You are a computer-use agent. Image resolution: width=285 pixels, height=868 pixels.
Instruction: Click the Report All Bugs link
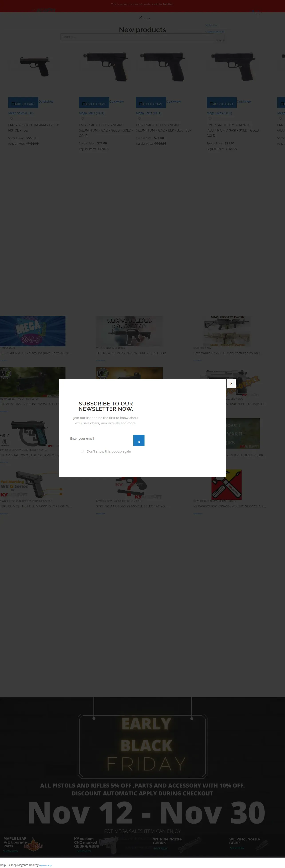point(46,865)
